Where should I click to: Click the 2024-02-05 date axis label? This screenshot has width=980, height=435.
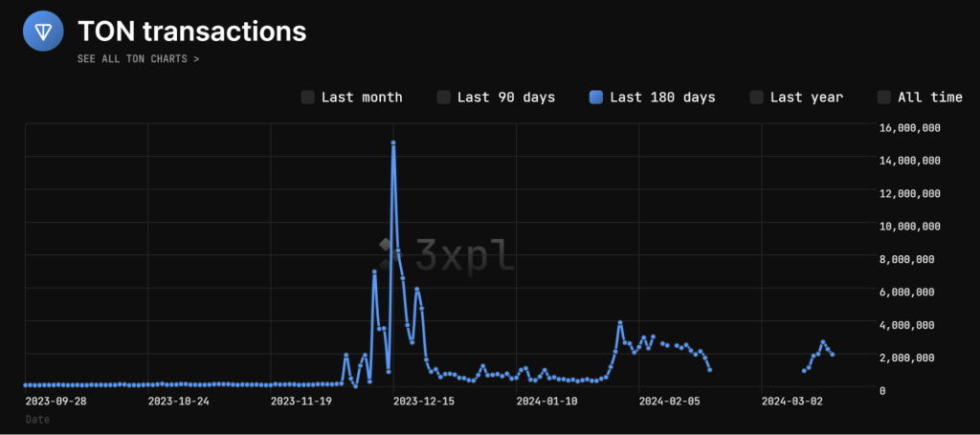click(x=670, y=402)
